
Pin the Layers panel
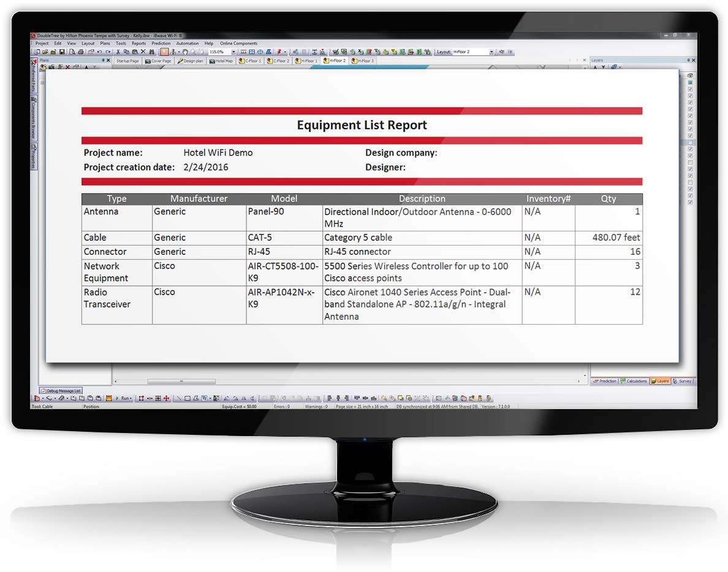(688, 60)
